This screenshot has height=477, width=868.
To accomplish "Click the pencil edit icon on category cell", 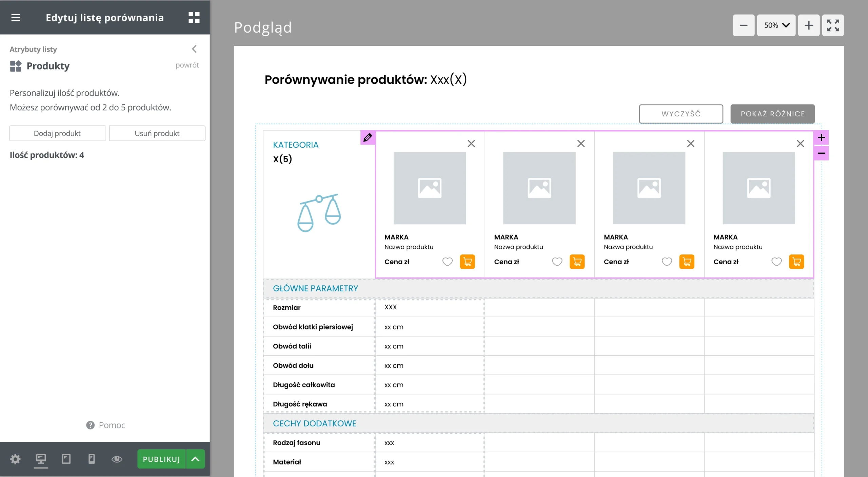I will tap(368, 137).
